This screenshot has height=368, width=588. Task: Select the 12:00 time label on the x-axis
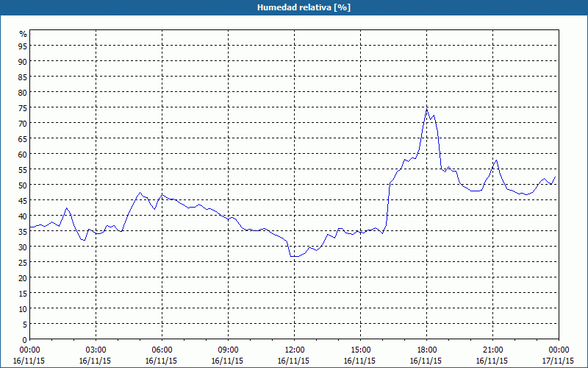coord(295,350)
